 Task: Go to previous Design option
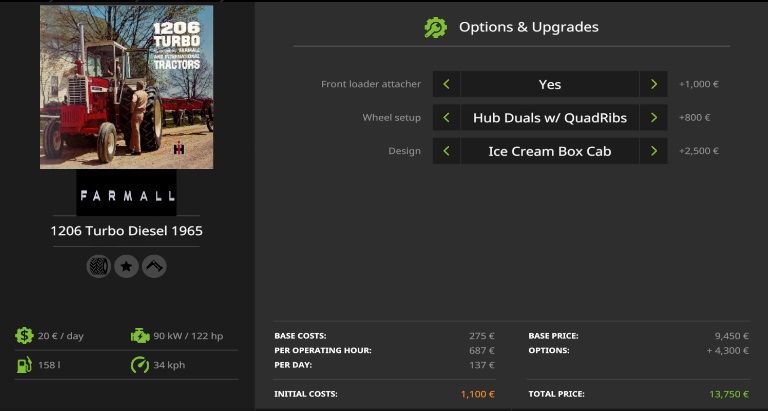point(446,151)
